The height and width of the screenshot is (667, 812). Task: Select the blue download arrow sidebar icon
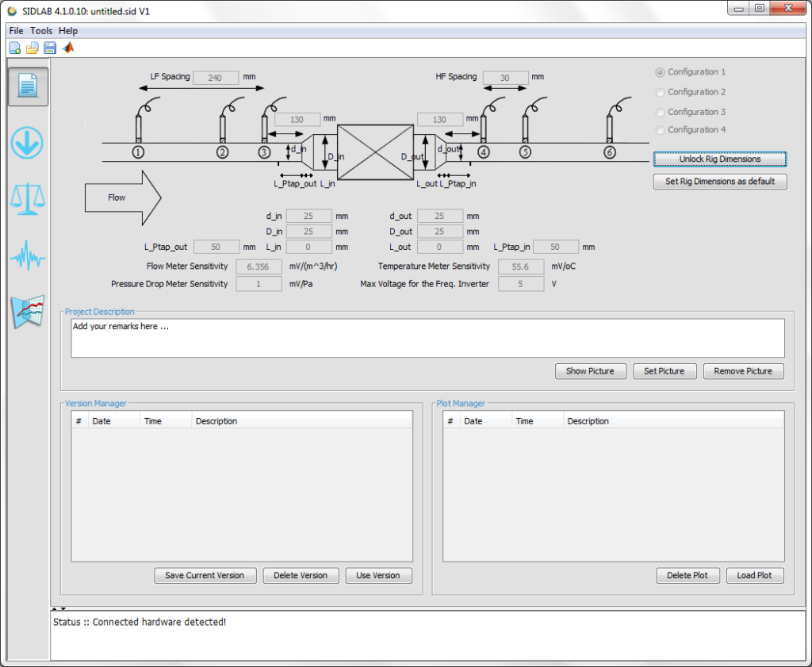27,143
